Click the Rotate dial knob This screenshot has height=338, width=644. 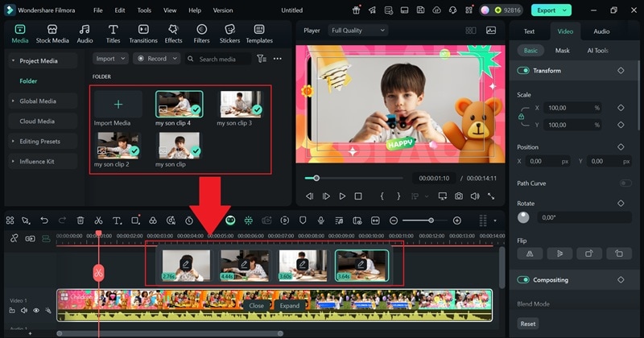[523, 217]
